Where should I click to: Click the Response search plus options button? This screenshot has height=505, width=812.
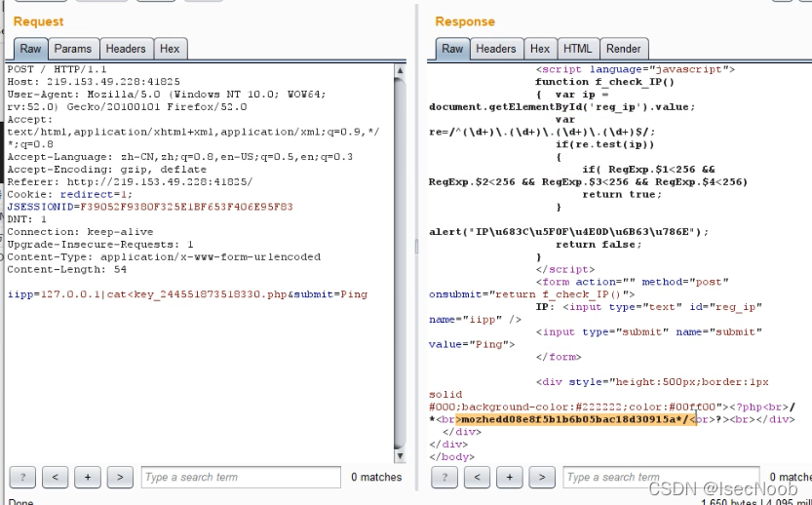[x=510, y=477]
